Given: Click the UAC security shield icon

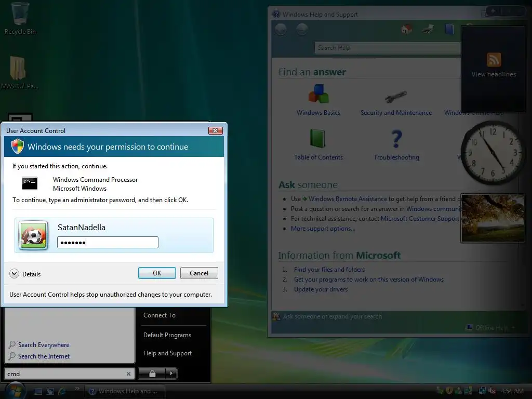Looking at the screenshot, I should (17, 146).
